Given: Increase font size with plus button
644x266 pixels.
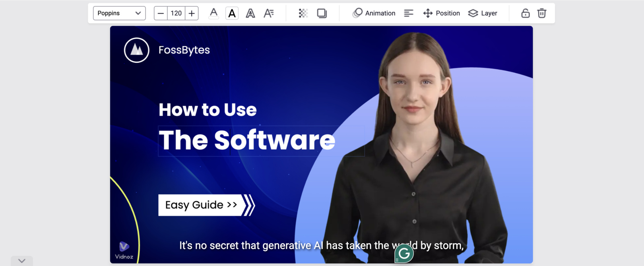Looking at the screenshot, I should [192, 13].
